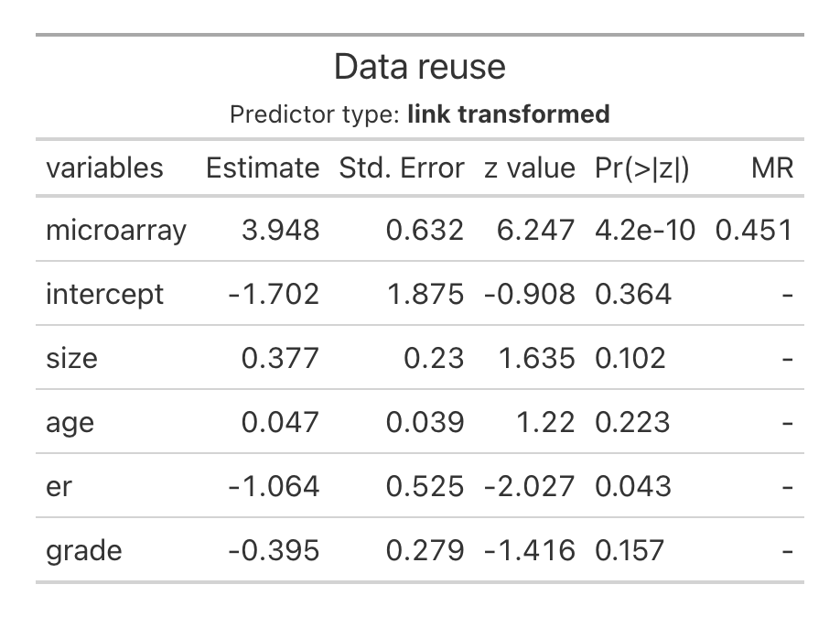Image resolution: width=840 pixels, height=617 pixels.
Task: Select the "variables" column header
Action: tap(104, 168)
